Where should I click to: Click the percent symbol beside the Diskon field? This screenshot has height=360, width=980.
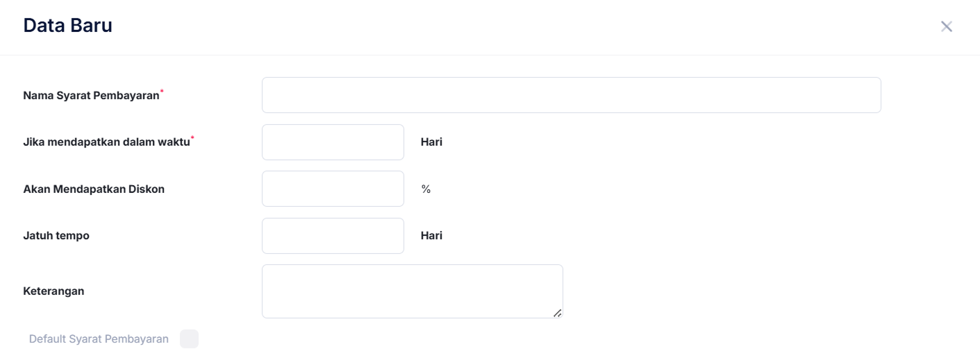(x=426, y=189)
